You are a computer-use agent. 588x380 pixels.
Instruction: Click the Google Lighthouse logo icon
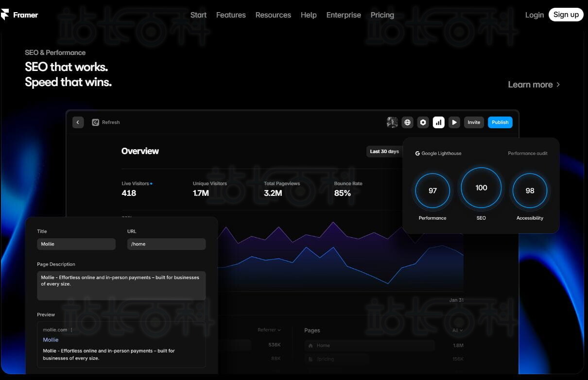tap(417, 154)
